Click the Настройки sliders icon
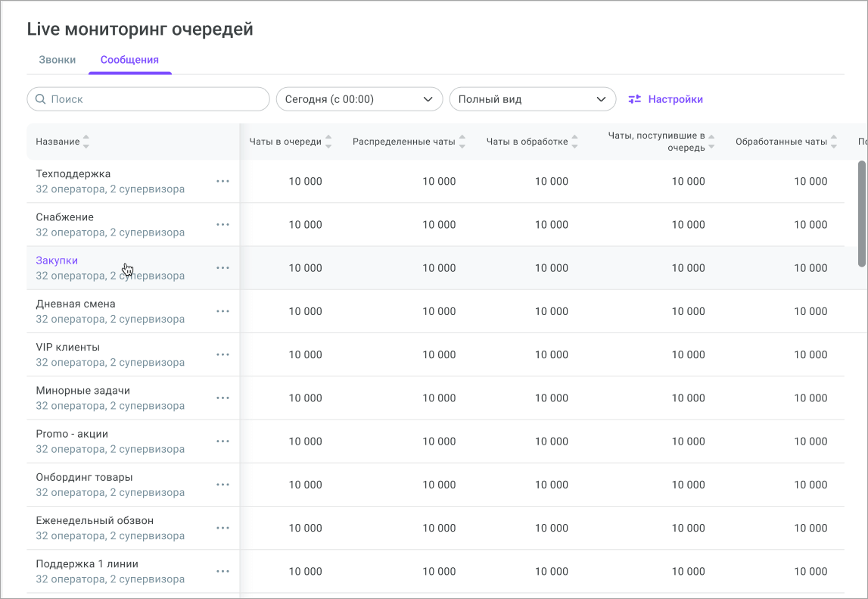Screen dimensions: 868x599 [634, 99]
